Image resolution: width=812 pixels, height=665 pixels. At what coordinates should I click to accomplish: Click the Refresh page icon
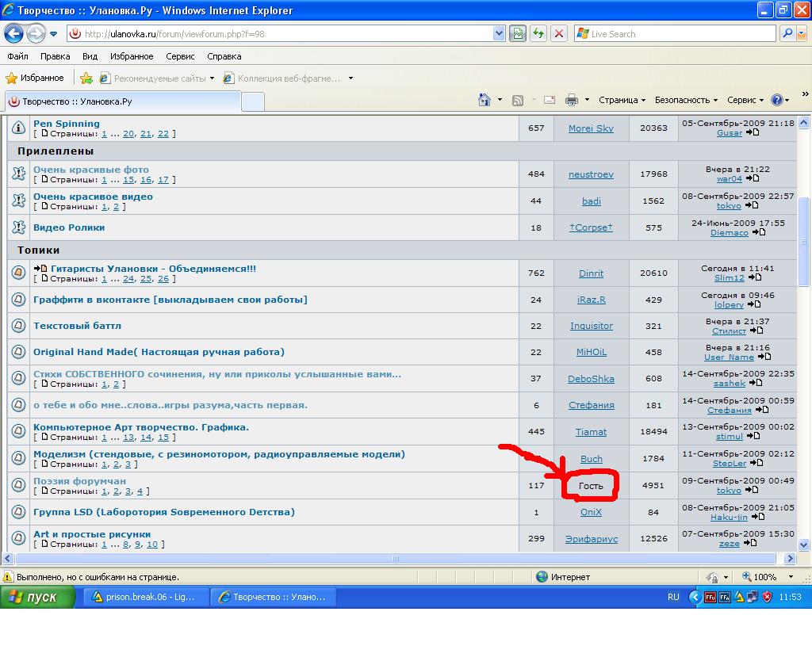click(x=539, y=34)
